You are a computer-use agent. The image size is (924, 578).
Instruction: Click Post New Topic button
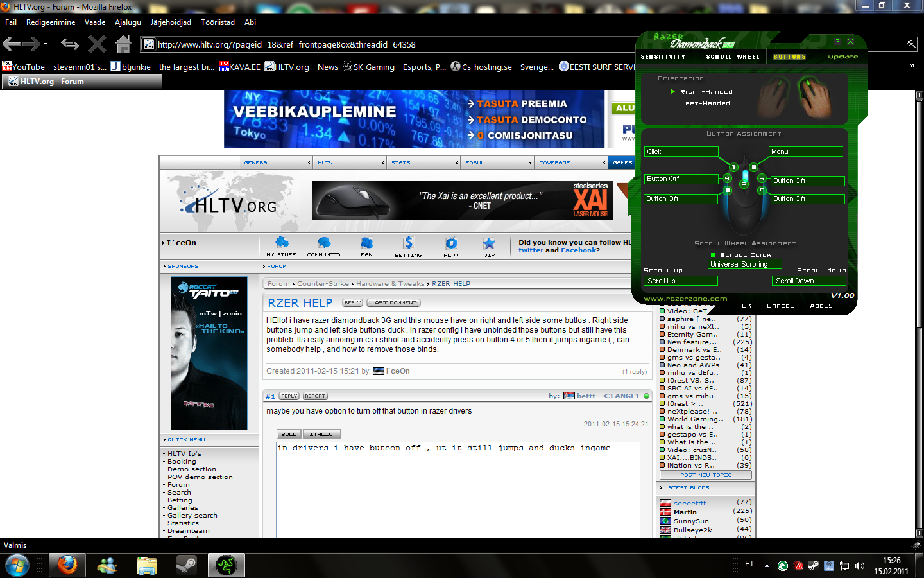coord(705,475)
